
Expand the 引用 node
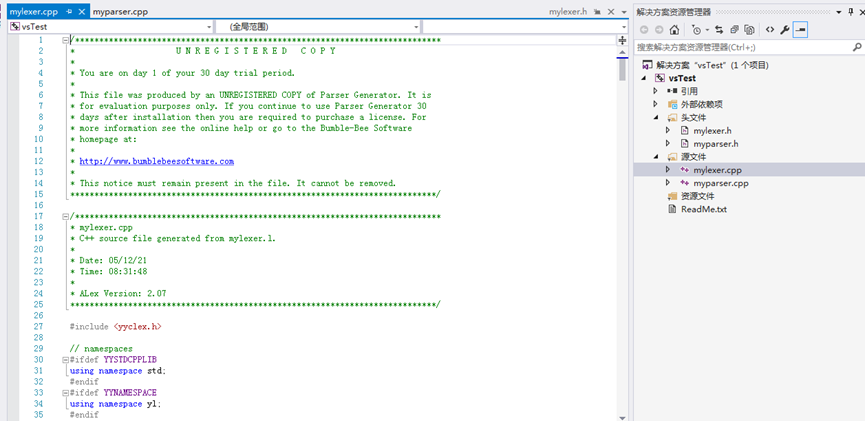(x=655, y=91)
